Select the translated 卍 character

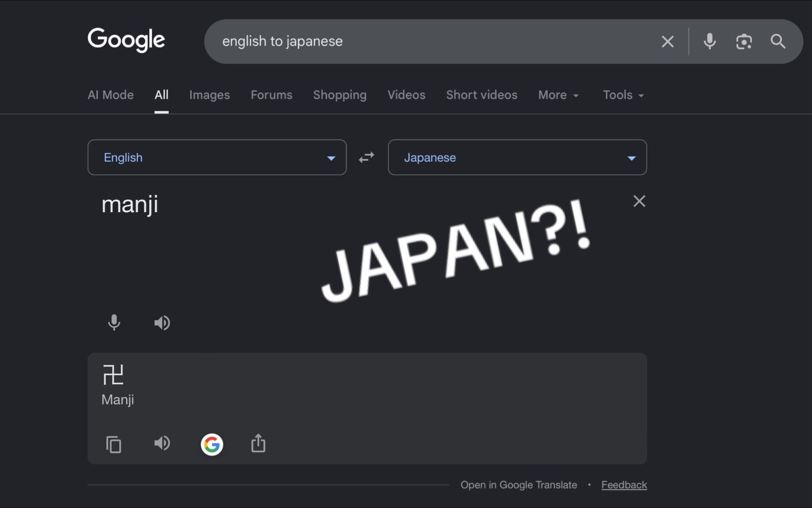(x=113, y=375)
